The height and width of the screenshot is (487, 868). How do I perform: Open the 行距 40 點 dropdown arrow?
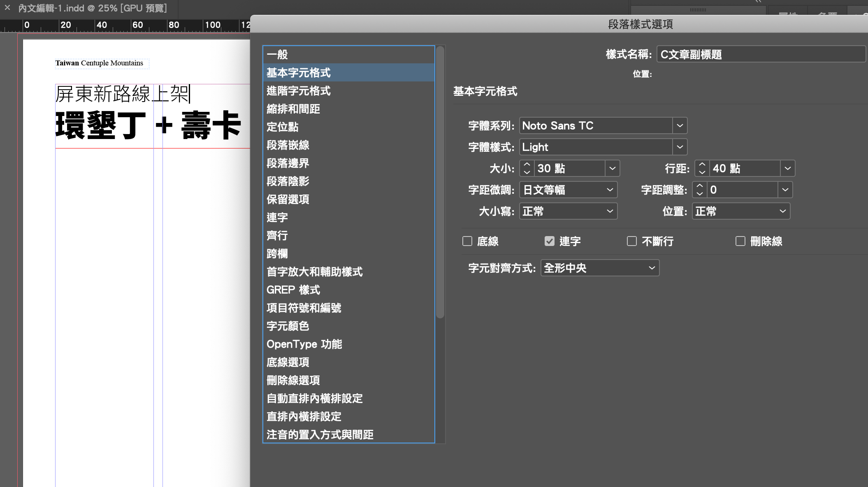pyautogui.click(x=787, y=168)
